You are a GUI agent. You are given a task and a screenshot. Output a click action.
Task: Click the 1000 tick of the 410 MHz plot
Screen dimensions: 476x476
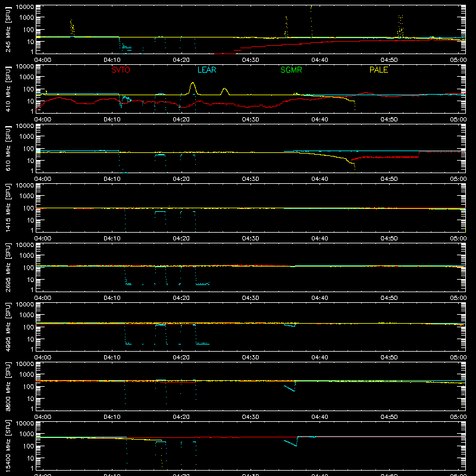tap(27, 77)
